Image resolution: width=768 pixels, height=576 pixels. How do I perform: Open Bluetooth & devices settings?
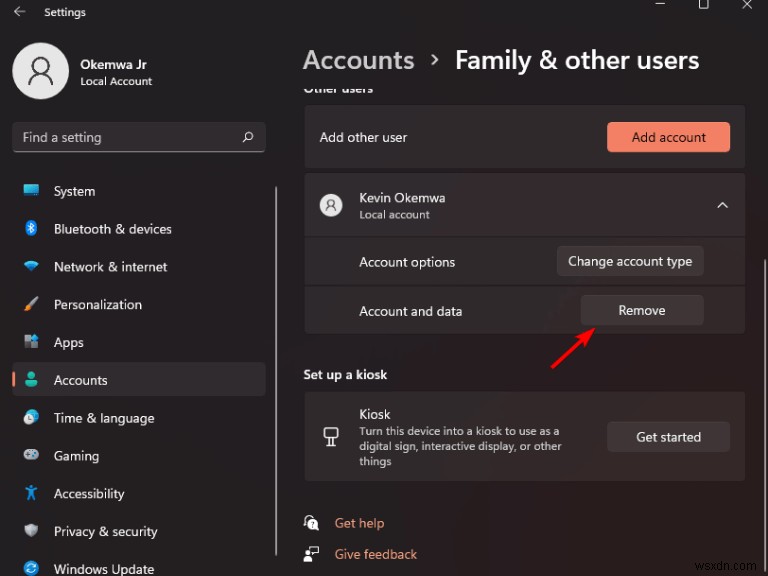(x=139, y=228)
